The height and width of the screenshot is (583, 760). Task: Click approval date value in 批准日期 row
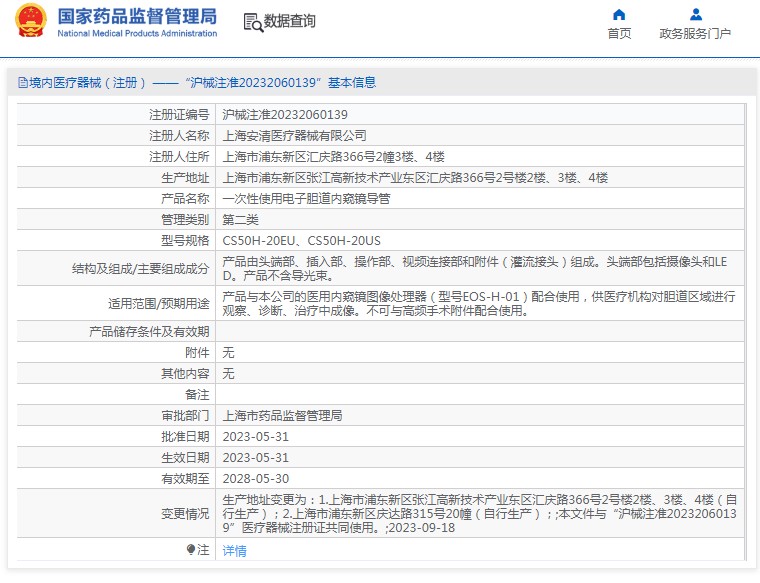click(x=255, y=437)
